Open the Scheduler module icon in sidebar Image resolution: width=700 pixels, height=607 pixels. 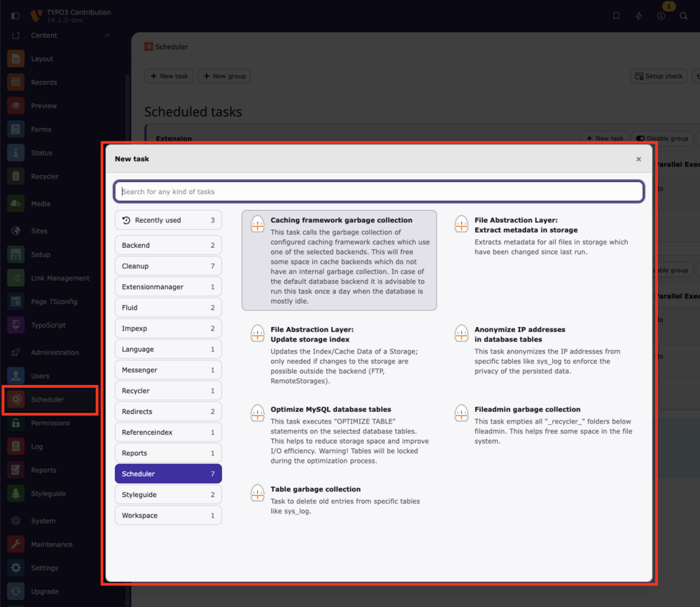tap(15, 399)
